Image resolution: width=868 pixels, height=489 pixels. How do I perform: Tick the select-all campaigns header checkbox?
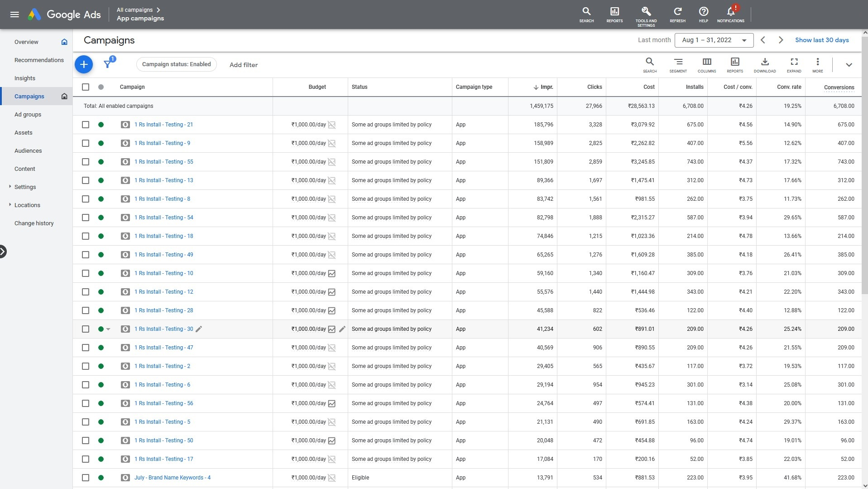(86, 87)
